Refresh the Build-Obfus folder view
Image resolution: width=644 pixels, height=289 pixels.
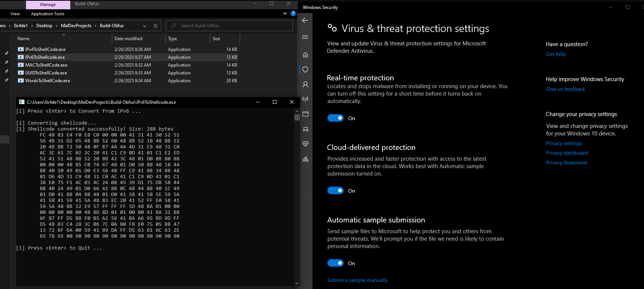pos(156,26)
